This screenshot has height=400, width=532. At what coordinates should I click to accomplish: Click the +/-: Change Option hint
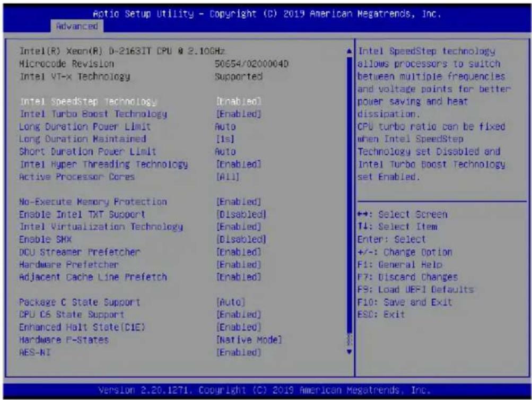tap(405, 252)
